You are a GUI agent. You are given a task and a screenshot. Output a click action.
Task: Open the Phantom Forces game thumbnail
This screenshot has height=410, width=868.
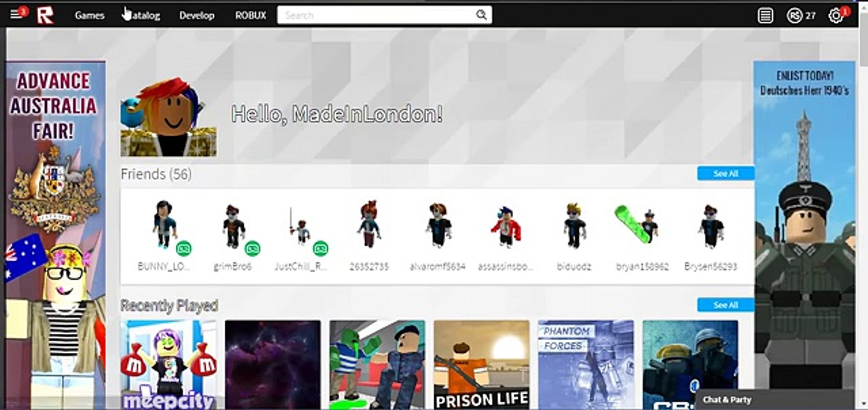[586, 364]
